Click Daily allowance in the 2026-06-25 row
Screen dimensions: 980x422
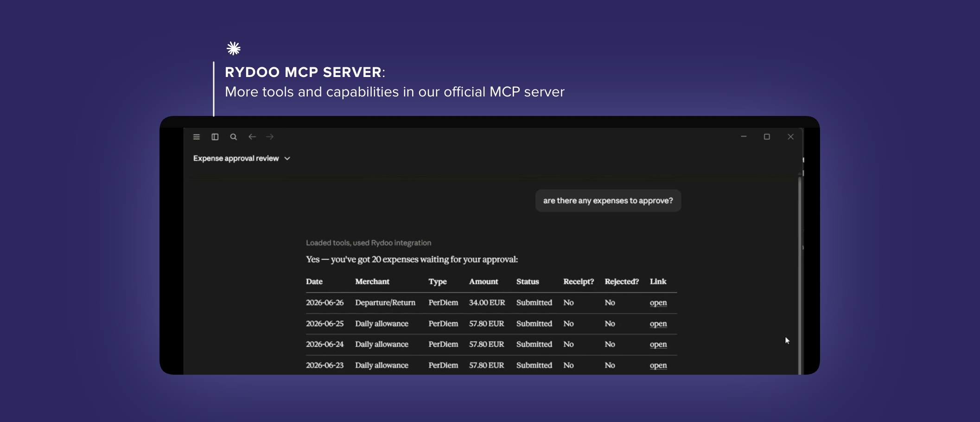pos(382,324)
